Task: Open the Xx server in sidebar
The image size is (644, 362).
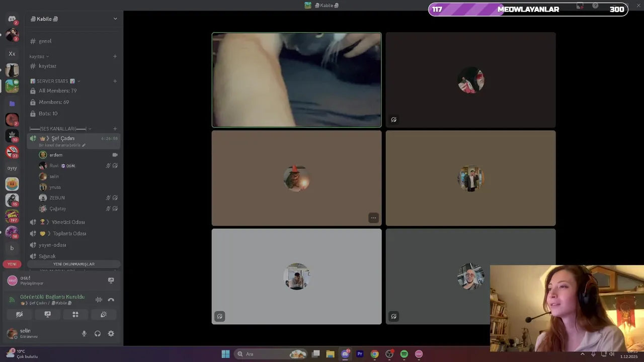Action: [12, 53]
